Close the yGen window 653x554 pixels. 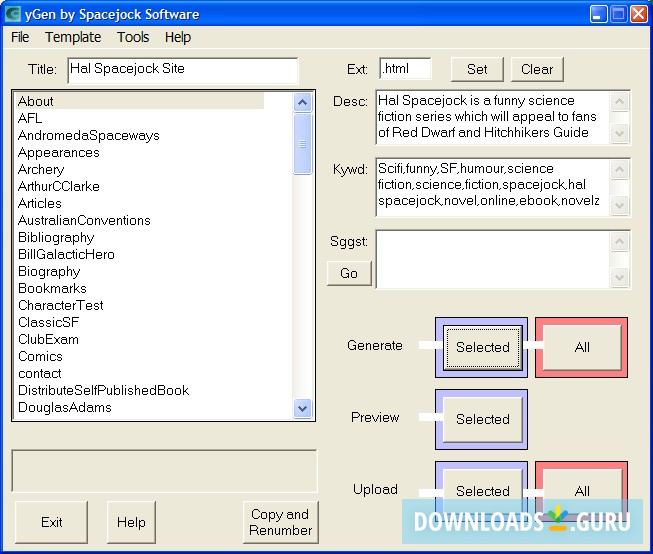pyautogui.click(x=638, y=14)
